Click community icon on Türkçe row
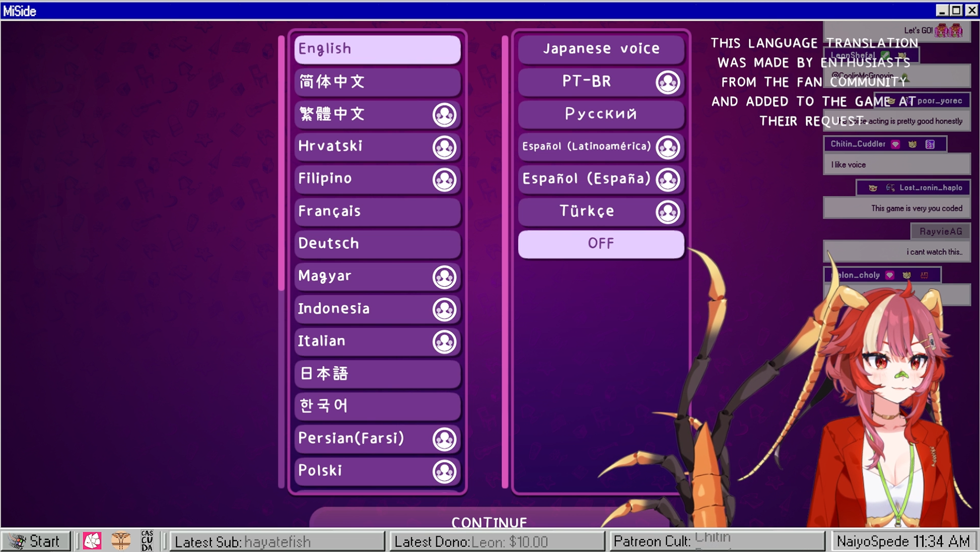This screenshot has width=980, height=552. [667, 212]
